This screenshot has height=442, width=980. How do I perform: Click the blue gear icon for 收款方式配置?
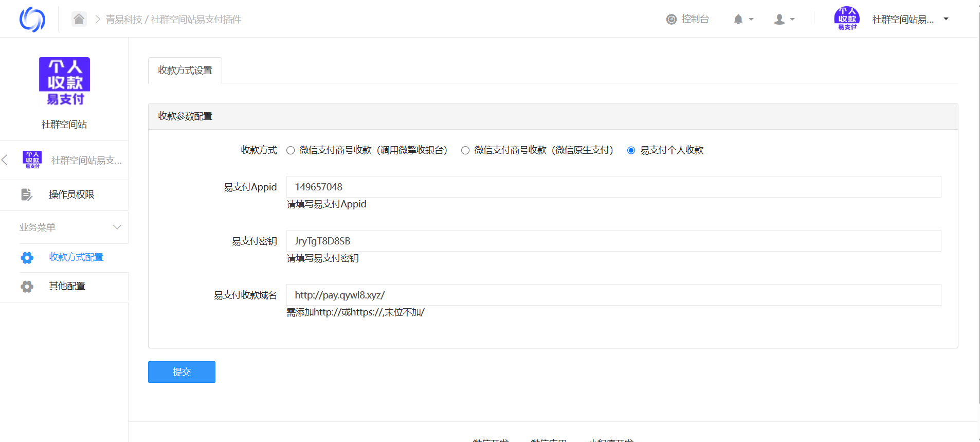pyautogui.click(x=27, y=258)
